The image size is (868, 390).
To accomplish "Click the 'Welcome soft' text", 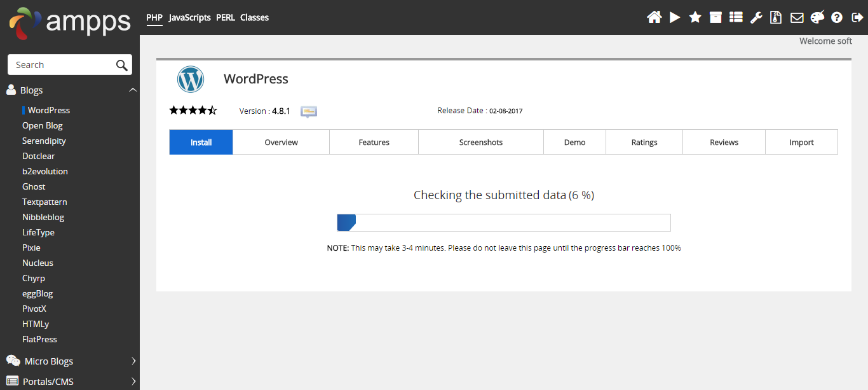I will coord(825,41).
